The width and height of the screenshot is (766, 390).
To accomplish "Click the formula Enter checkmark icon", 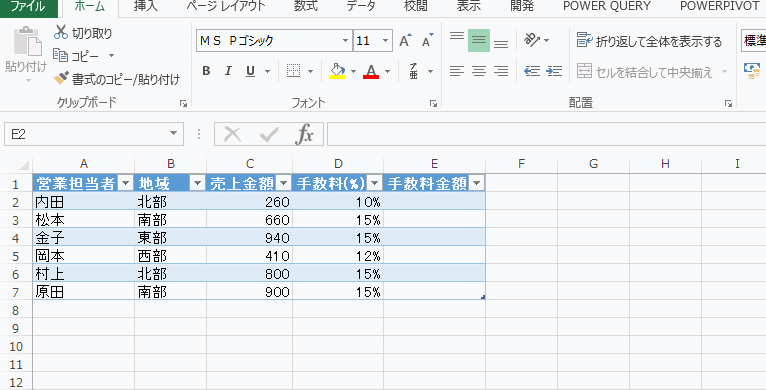I will coord(269,134).
